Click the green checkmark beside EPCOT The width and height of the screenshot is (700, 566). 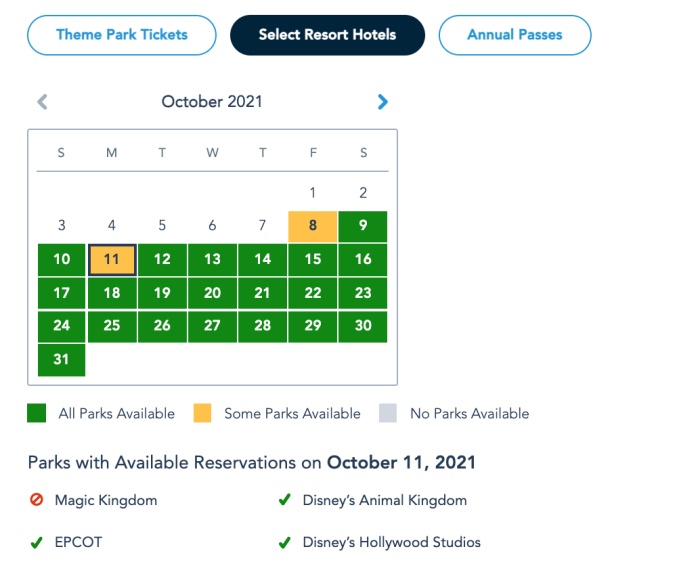point(37,543)
